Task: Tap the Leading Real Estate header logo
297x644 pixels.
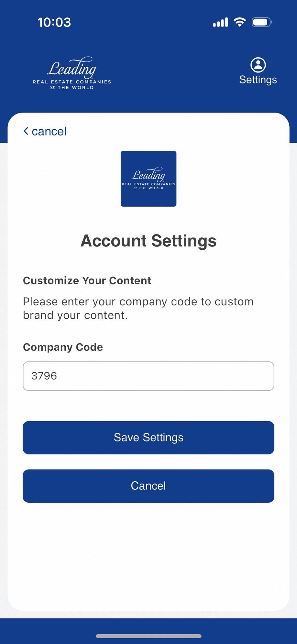Action: click(72, 73)
